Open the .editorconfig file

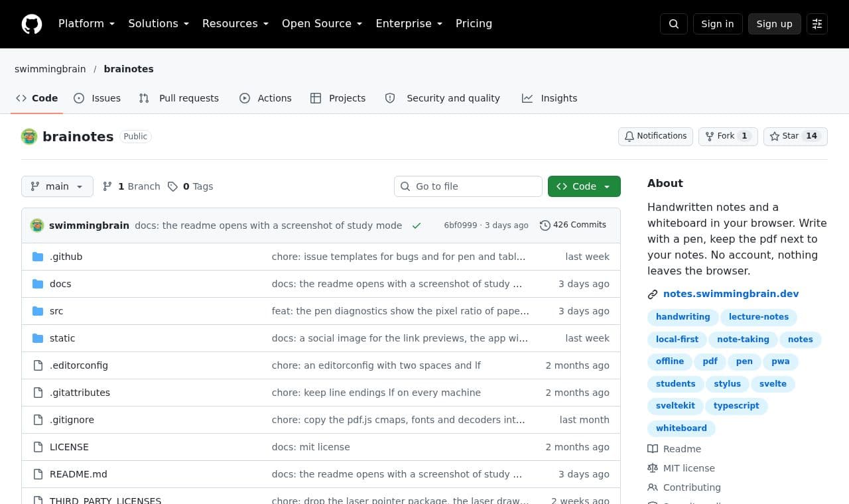point(79,365)
